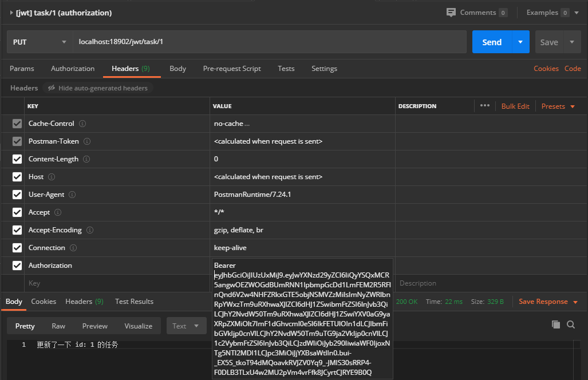Toggle the Postman-Token header checkbox

pyautogui.click(x=17, y=141)
